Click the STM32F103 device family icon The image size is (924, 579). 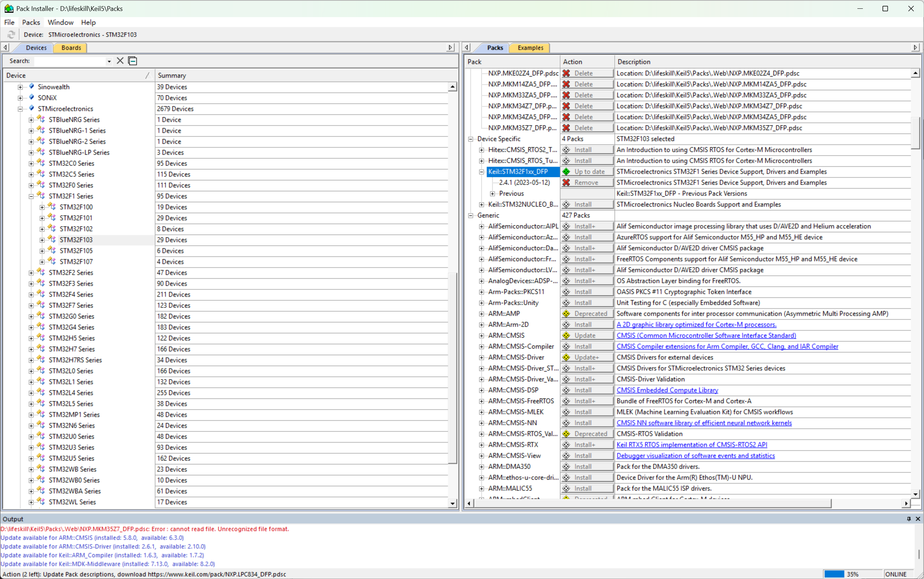(52, 239)
